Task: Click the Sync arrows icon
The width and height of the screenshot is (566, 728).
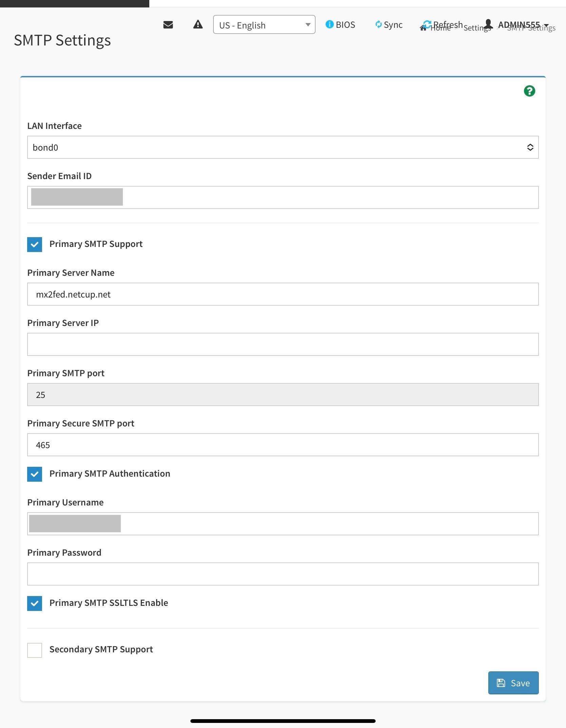Action: [378, 24]
